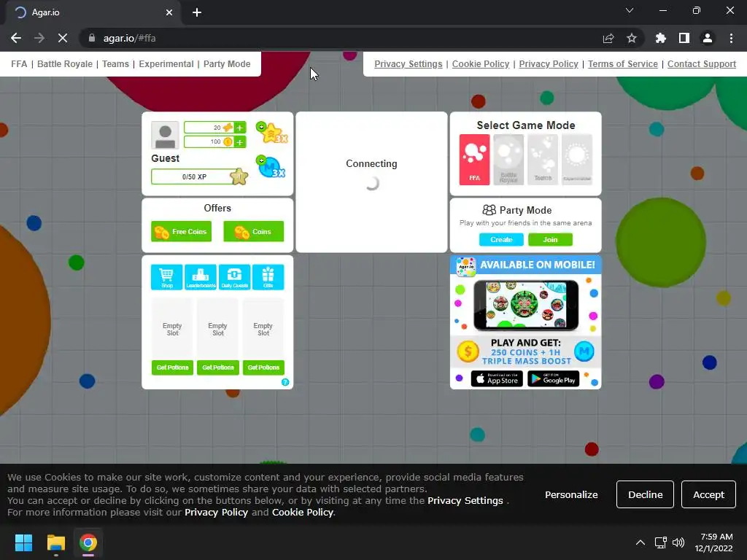
Task: Switch to Battle Royale in top menu
Action: (x=65, y=64)
